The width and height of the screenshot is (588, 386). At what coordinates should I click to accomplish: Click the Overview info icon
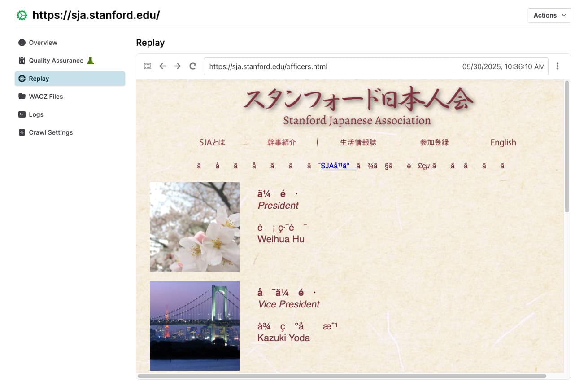click(22, 43)
